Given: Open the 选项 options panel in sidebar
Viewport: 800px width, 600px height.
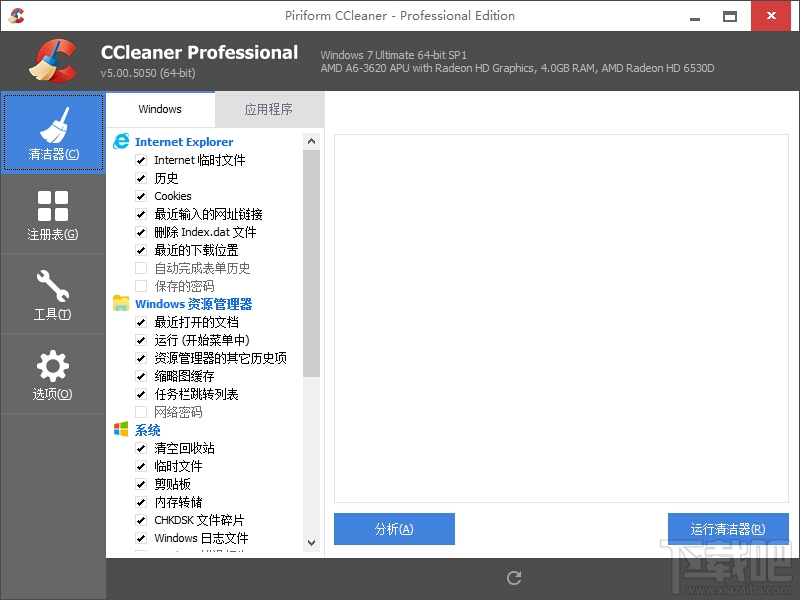Looking at the screenshot, I should [53, 373].
